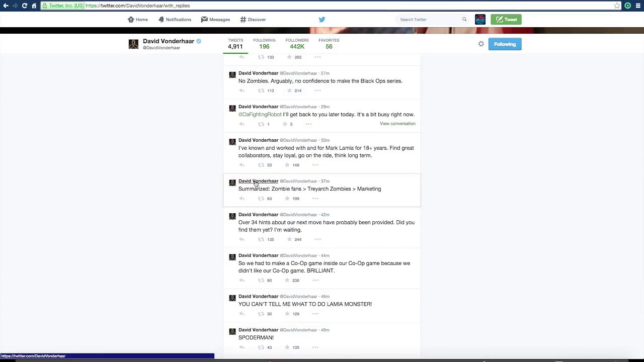The width and height of the screenshot is (644, 362).
Task: Click the Twitter bird logo
Action: coord(322,20)
